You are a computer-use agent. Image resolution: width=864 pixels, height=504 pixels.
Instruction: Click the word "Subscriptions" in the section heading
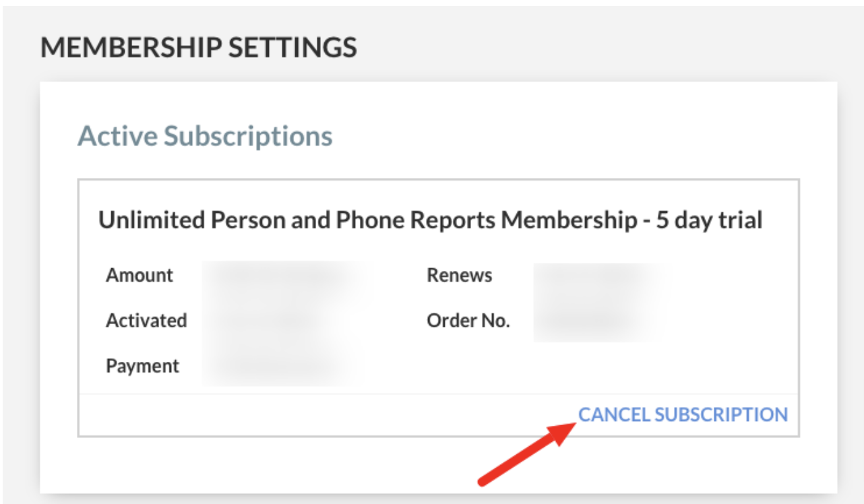[248, 136]
